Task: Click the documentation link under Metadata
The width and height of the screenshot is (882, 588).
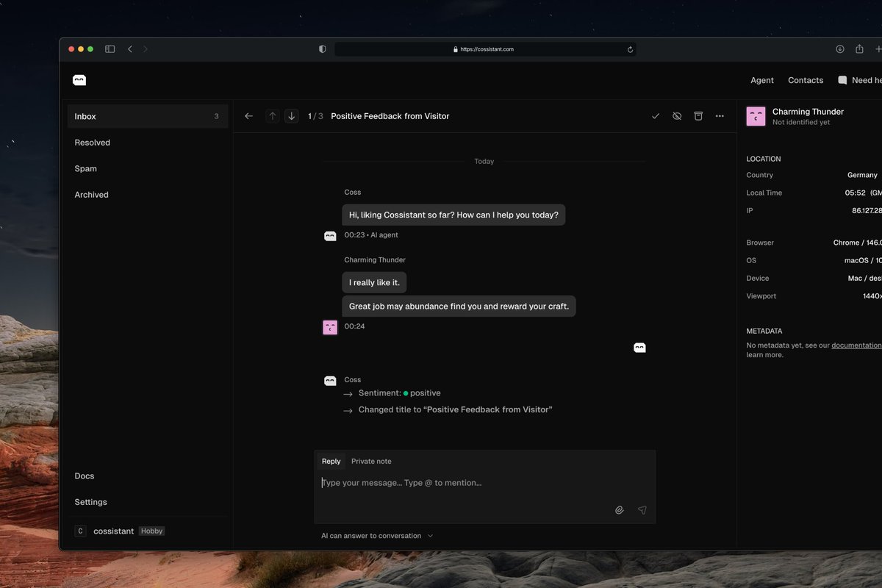Action: click(x=856, y=345)
